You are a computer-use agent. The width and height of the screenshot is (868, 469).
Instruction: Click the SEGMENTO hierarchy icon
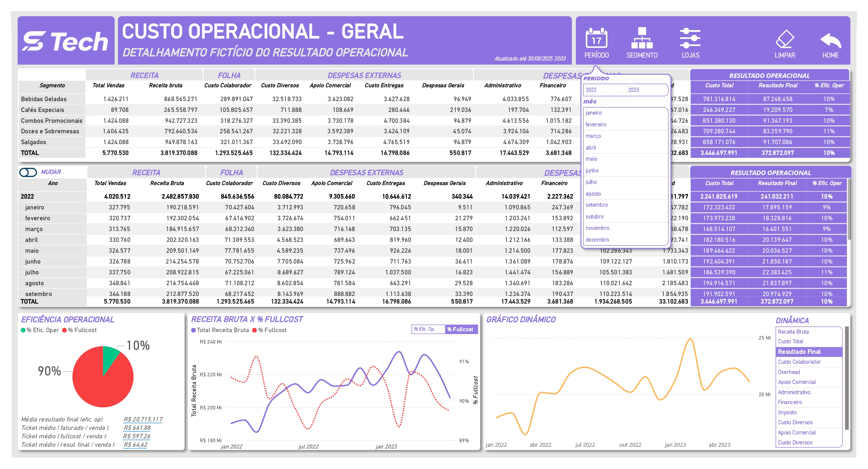pyautogui.click(x=642, y=39)
